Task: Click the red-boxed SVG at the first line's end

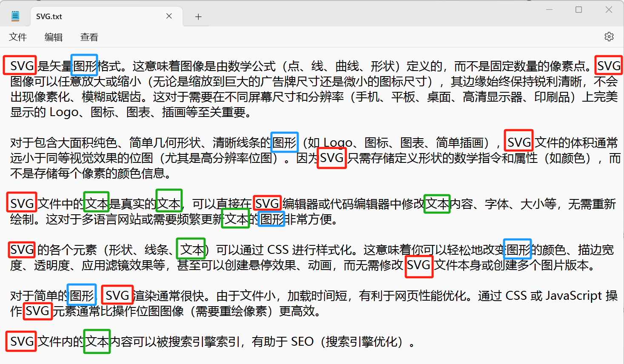Action: point(608,65)
